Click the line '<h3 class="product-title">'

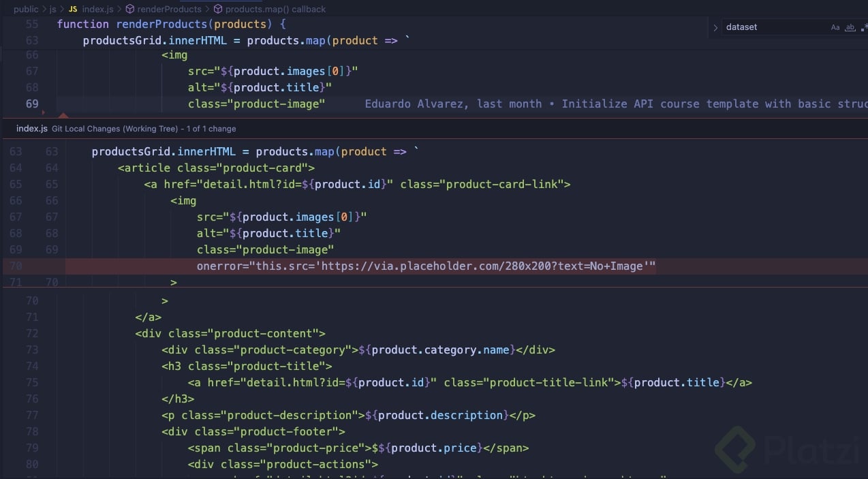click(247, 366)
